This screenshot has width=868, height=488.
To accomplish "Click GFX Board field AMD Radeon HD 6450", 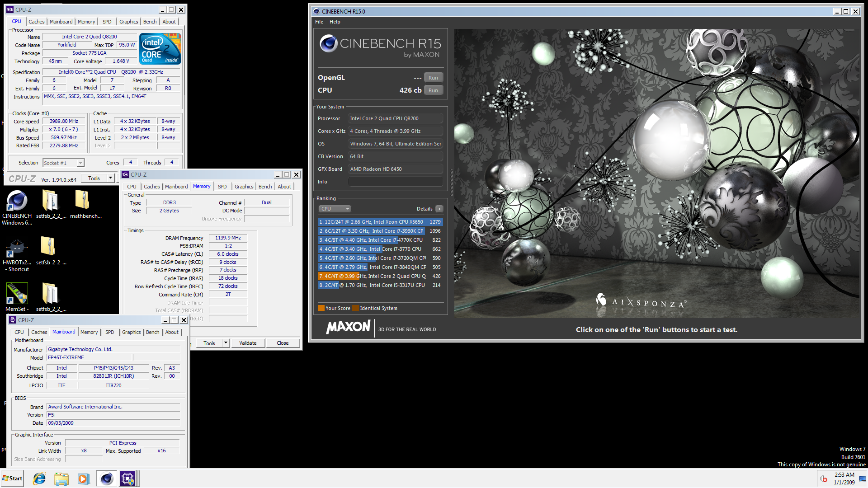I will [396, 169].
